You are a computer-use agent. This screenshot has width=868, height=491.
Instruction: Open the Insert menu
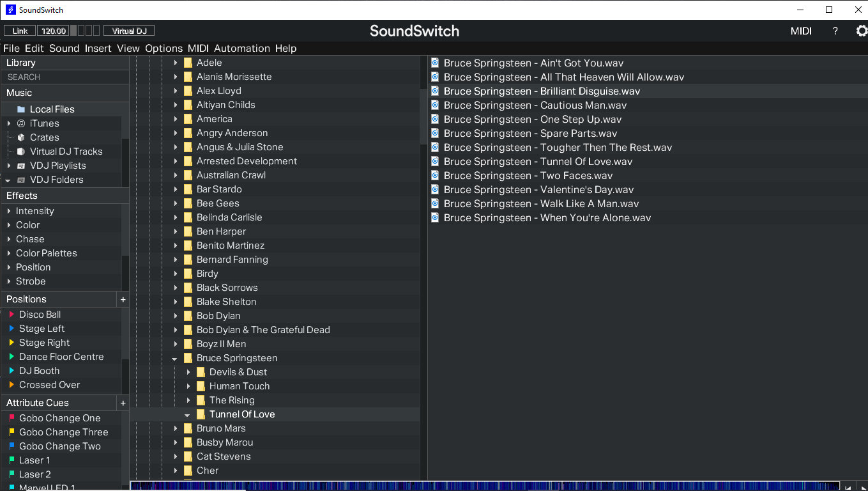(98, 48)
